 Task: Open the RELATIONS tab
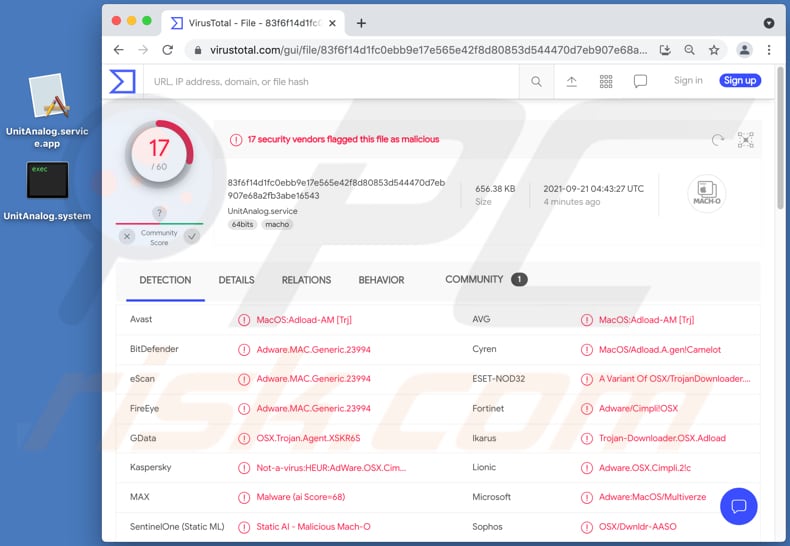click(x=306, y=280)
